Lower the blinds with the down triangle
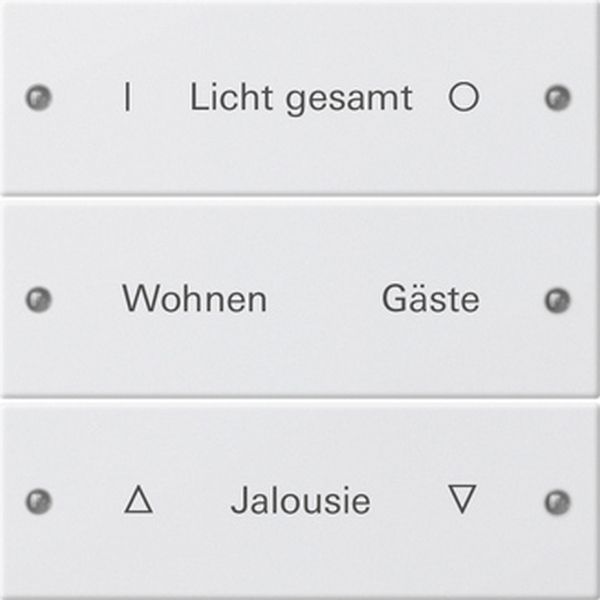The image size is (600, 600). 461,499
